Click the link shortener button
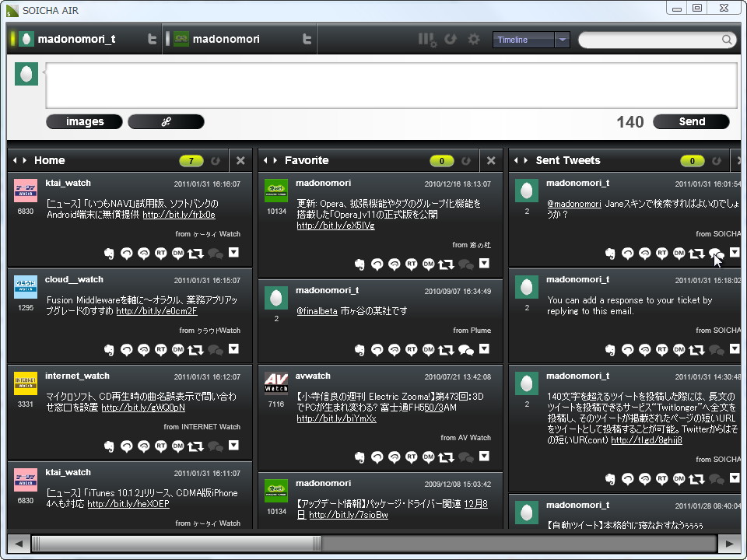 click(x=166, y=122)
